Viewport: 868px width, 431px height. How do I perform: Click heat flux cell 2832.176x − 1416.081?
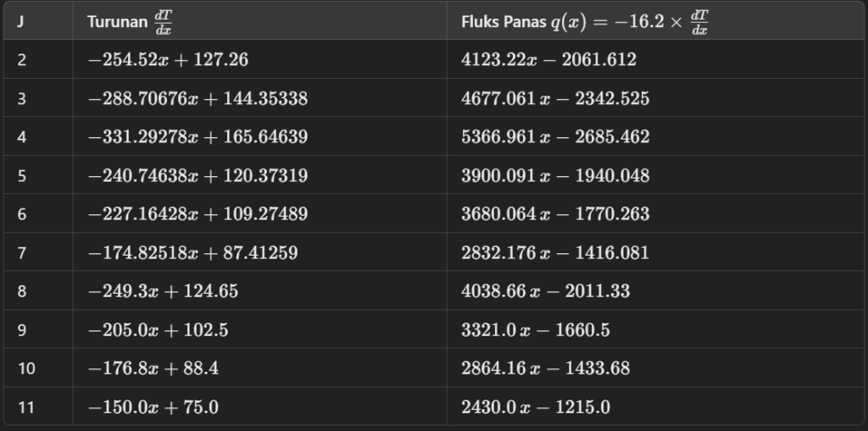(555, 253)
